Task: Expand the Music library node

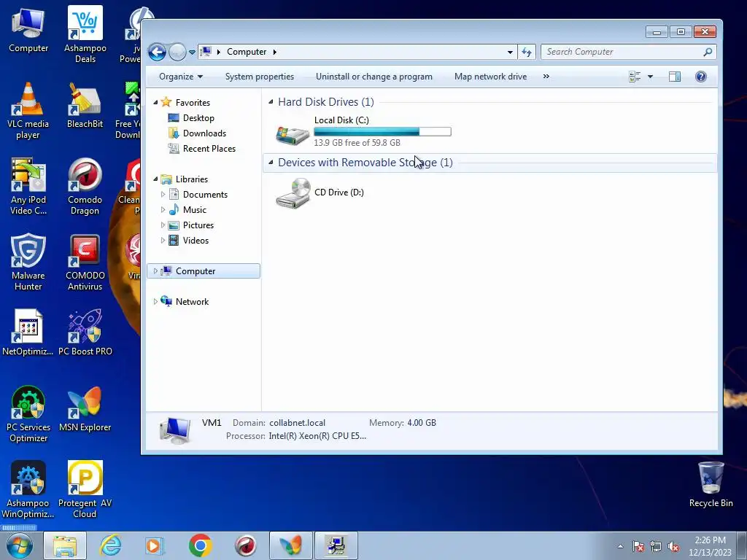Action: [x=163, y=209]
